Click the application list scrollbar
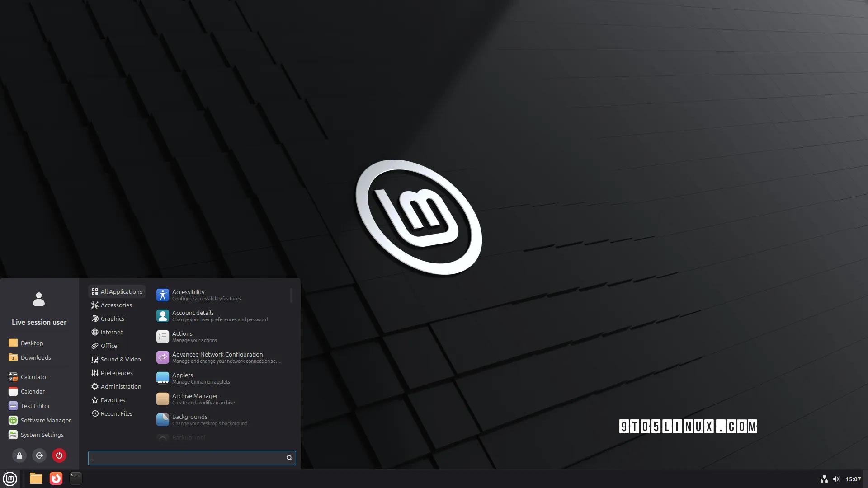 point(292,296)
